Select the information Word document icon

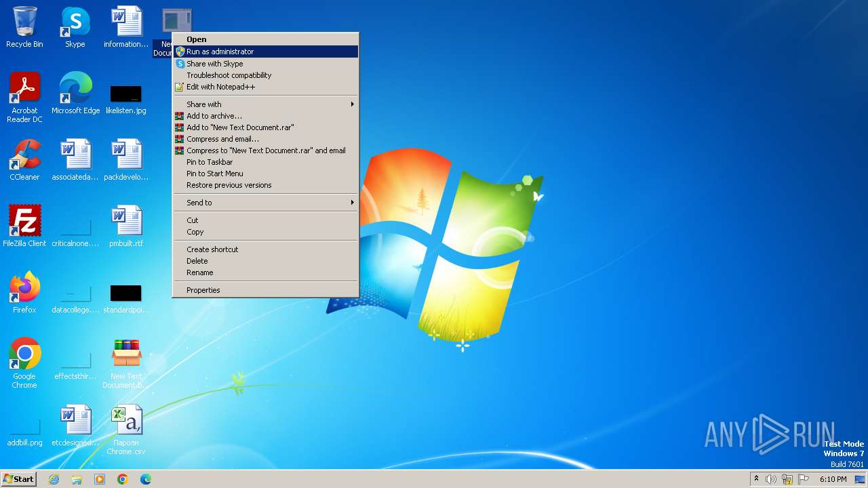126,27
